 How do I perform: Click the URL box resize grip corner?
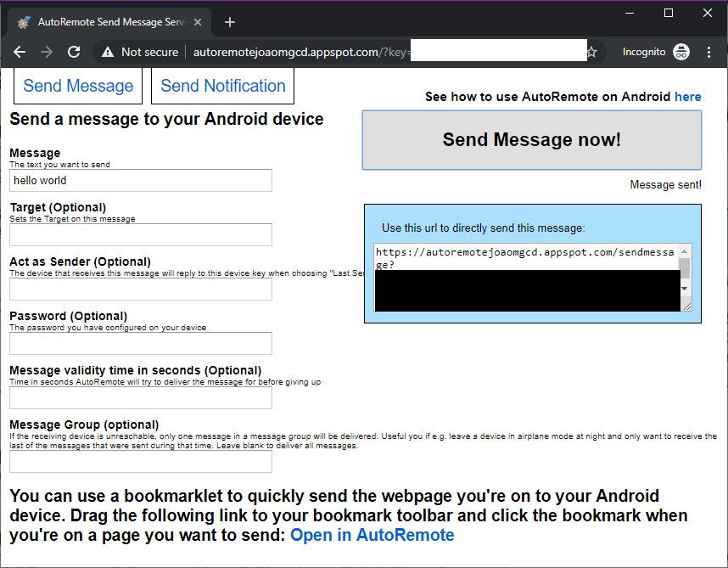tap(686, 306)
